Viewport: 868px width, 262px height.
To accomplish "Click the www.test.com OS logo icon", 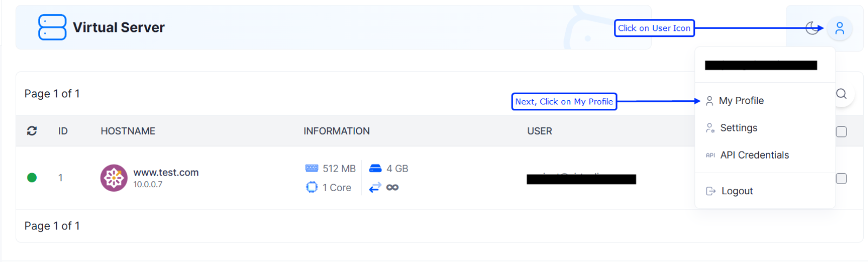I will 114,178.
